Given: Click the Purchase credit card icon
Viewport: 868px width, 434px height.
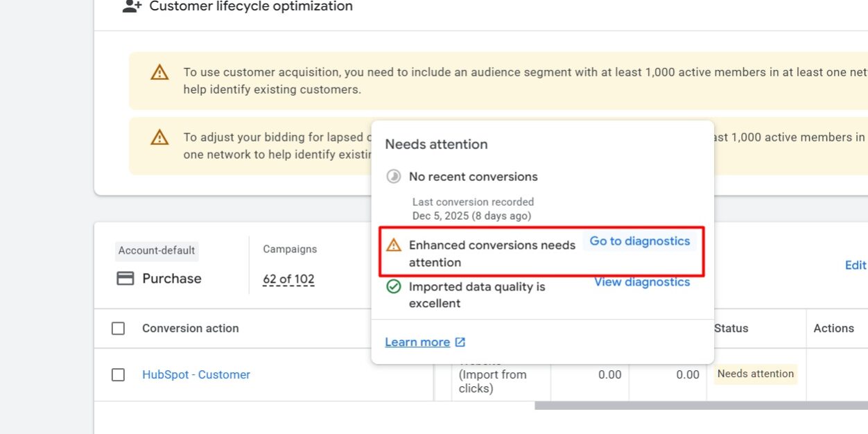Looking at the screenshot, I should (125, 279).
